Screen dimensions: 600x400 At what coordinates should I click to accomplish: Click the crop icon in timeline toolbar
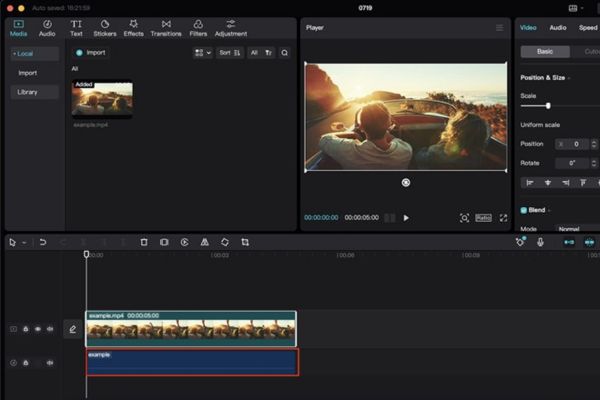pyautogui.click(x=245, y=242)
